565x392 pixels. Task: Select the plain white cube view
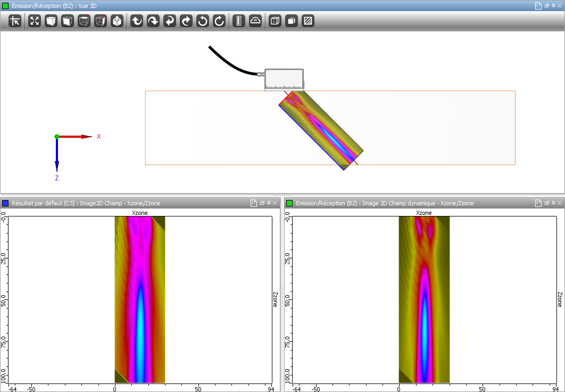pyautogui.click(x=51, y=21)
